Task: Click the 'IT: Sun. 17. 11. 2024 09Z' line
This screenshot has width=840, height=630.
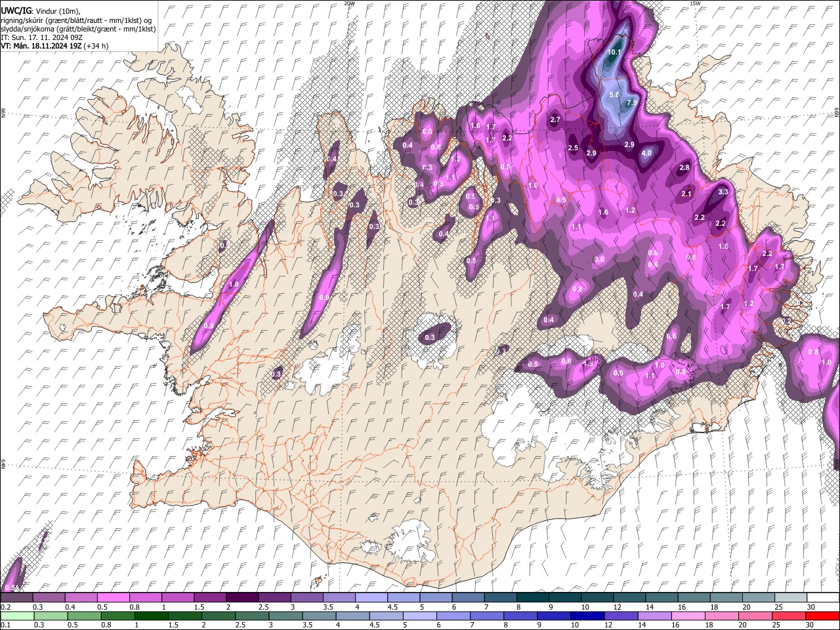Action: [x=41, y=37]
